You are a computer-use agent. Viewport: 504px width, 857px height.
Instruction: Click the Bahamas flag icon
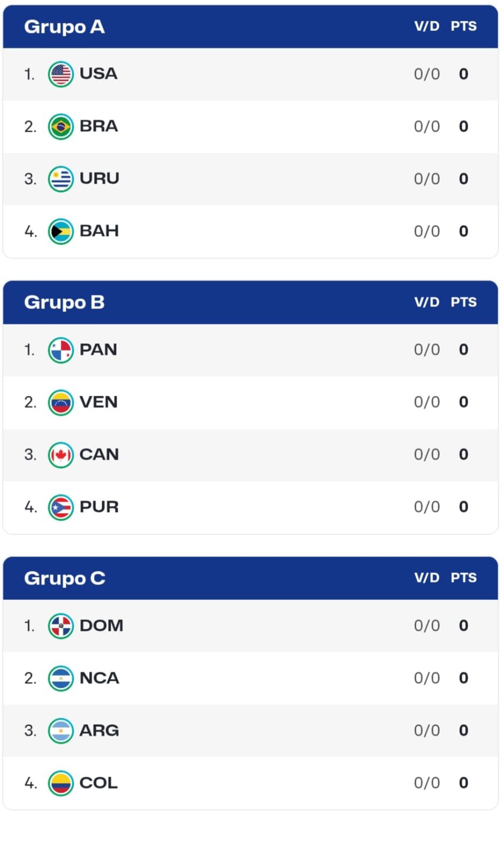click(61, 231)
